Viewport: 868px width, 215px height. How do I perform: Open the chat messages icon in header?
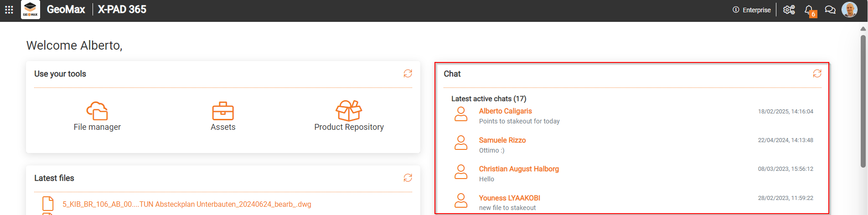(830, 10)
